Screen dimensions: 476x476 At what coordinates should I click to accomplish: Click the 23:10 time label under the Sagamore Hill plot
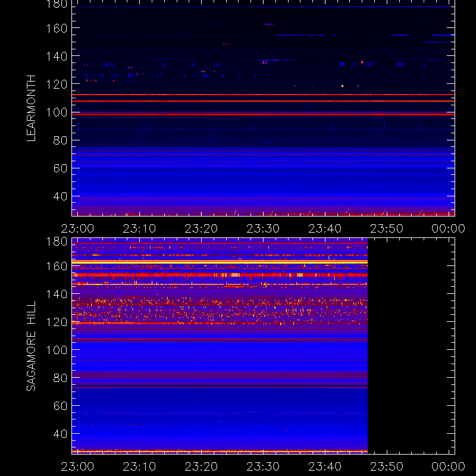point(139,466)
